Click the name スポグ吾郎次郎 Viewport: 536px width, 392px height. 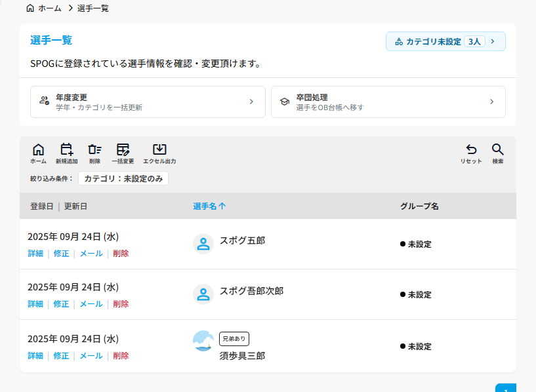[x=251, y=291]
